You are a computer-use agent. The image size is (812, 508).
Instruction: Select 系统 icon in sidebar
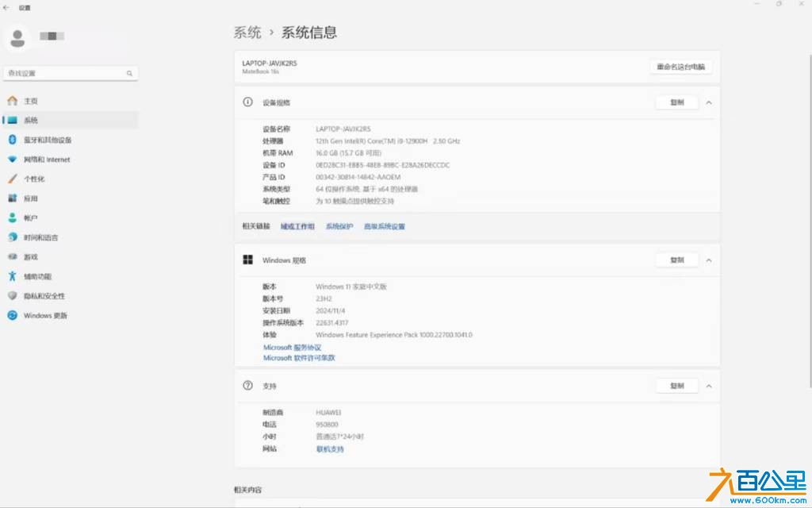[13, 121]
